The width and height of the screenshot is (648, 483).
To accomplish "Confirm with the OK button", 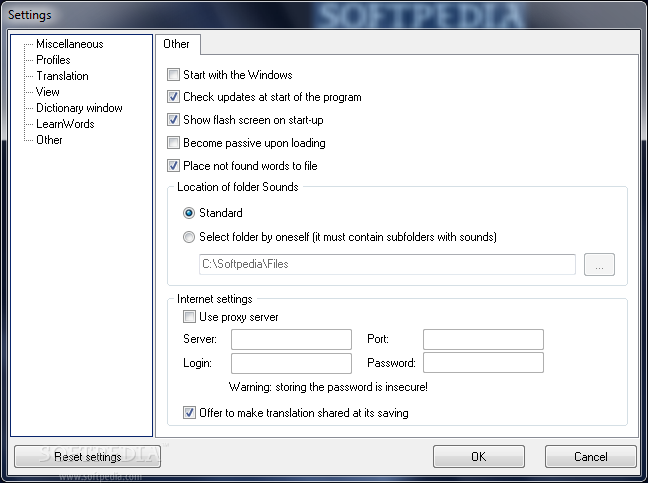I will (x=479, y=457).
